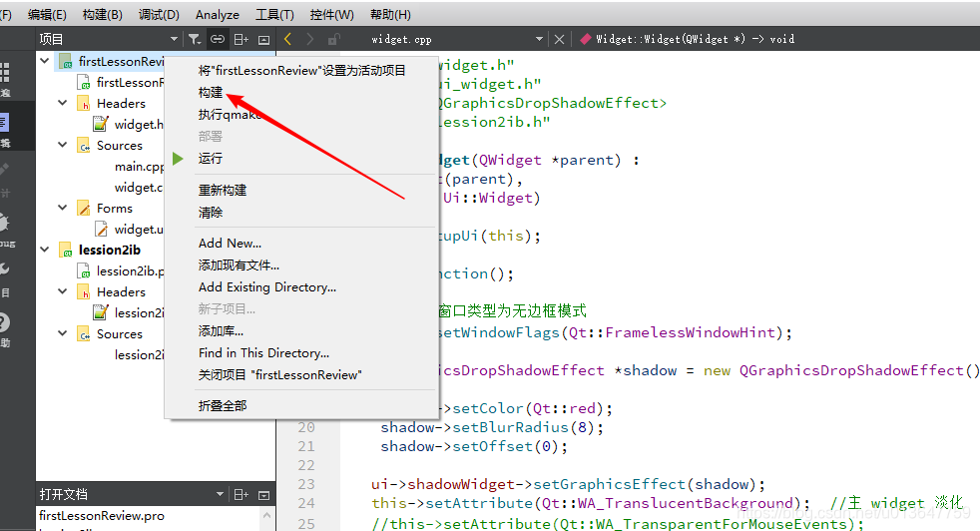Open the widget.cpp file dropdown

pos(539,39)
